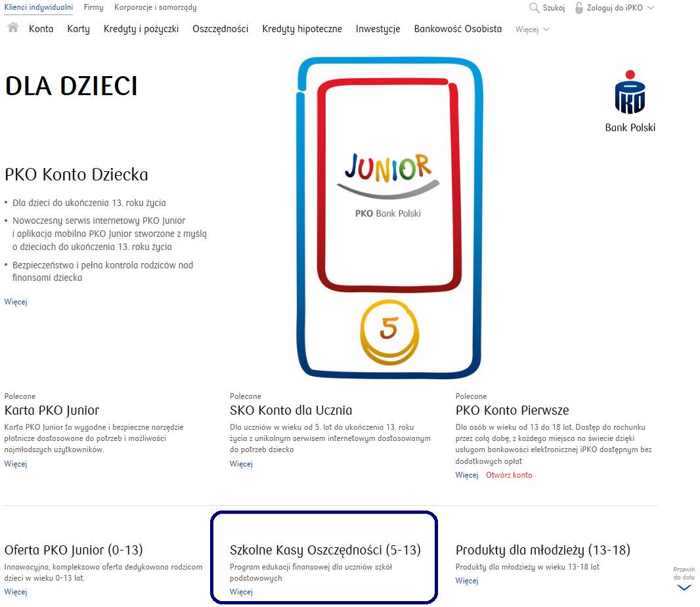This screenshot has width=700, height=607.
Task: Open the Konta menu
Action: tap(41, 29)
